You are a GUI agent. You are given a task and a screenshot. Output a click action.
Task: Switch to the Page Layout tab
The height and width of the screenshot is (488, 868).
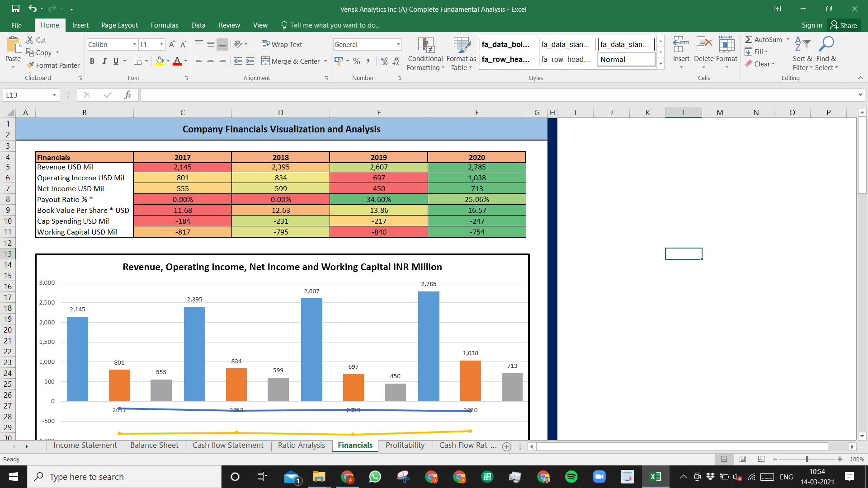pos(120,25)
